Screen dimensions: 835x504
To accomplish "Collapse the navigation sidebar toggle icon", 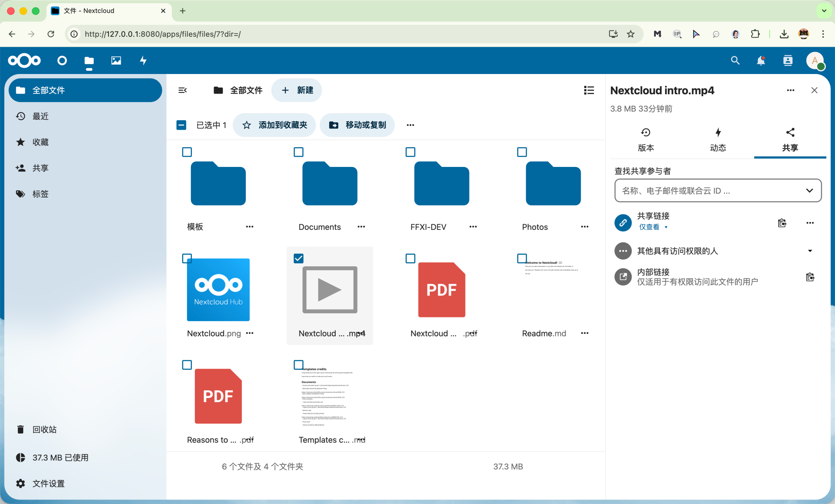I will pos(183,90).
